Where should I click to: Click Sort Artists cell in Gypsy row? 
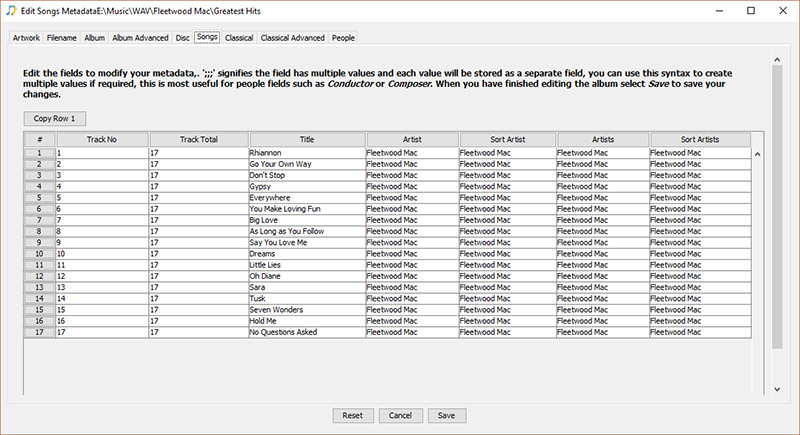pos(700,187)
